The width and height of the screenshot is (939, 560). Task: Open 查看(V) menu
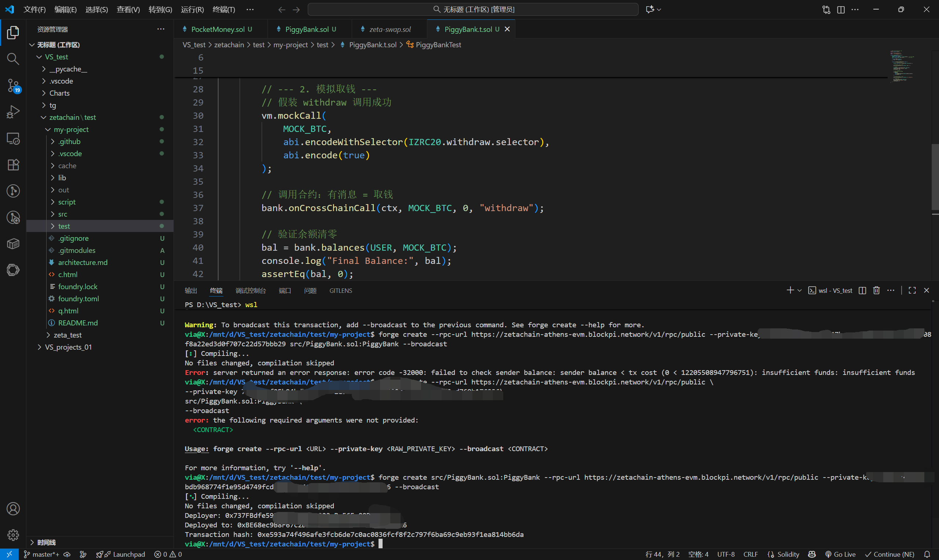(128, 10)
